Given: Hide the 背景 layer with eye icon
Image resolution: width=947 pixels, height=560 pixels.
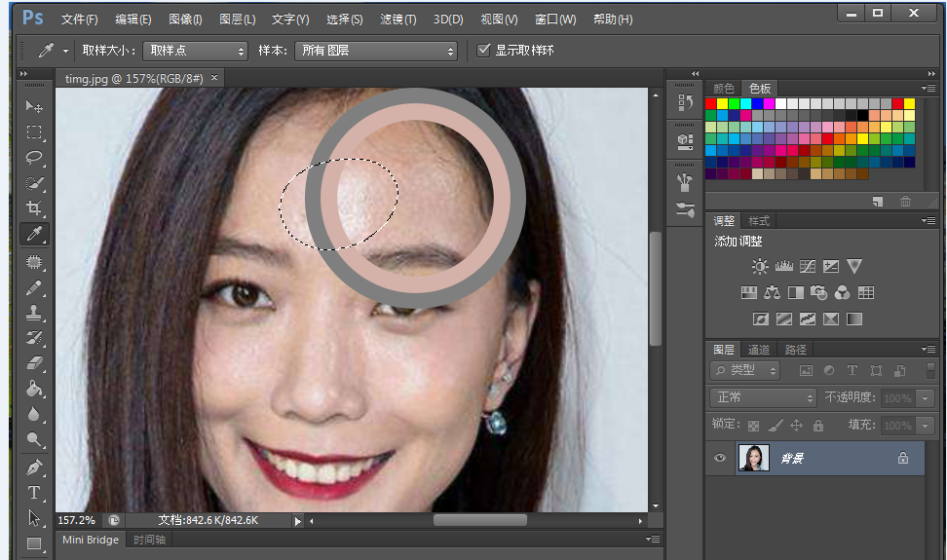Looking at the screenshot, I should (719, 458).
